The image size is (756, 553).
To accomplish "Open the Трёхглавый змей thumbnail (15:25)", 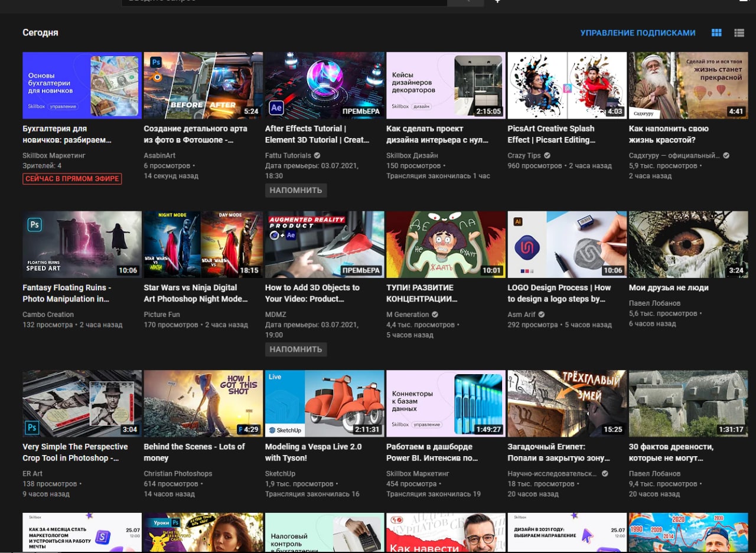I will (x=567, y=404).
